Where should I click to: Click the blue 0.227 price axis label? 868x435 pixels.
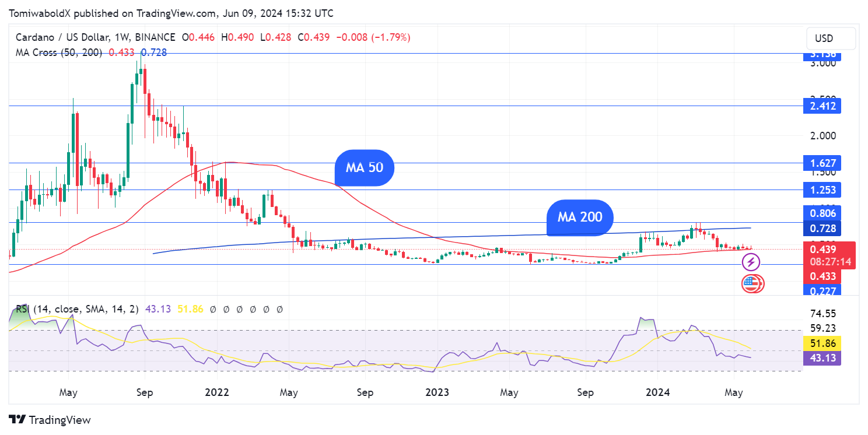tap(823, 291)
